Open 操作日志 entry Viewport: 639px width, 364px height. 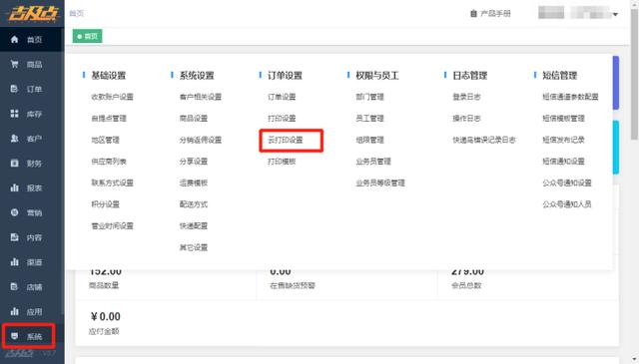[466, 119]
